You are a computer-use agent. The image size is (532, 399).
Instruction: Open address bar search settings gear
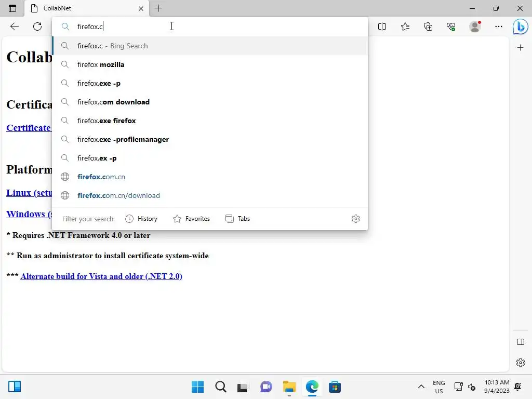point(355,219)
